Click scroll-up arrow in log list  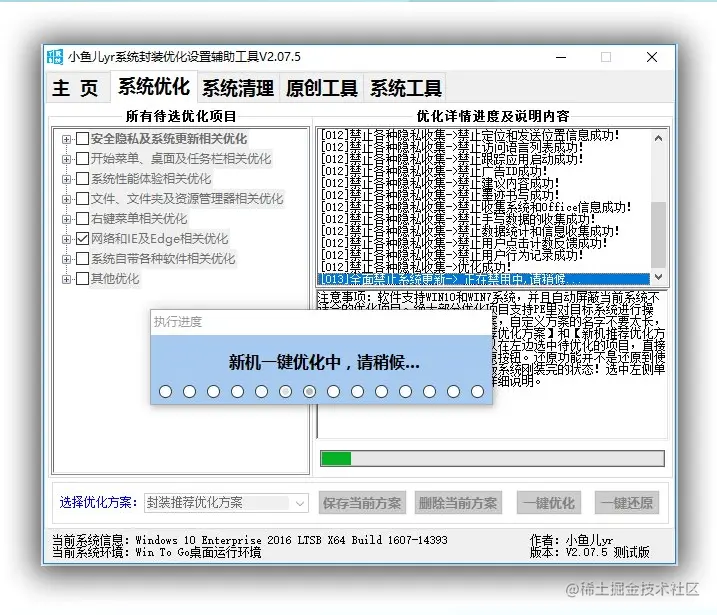pos(658,138)
